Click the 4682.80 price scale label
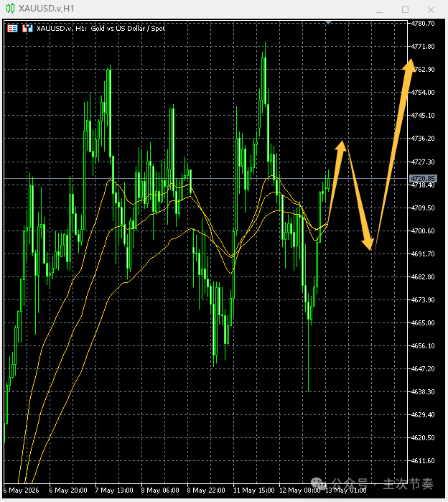 point(423,277)
